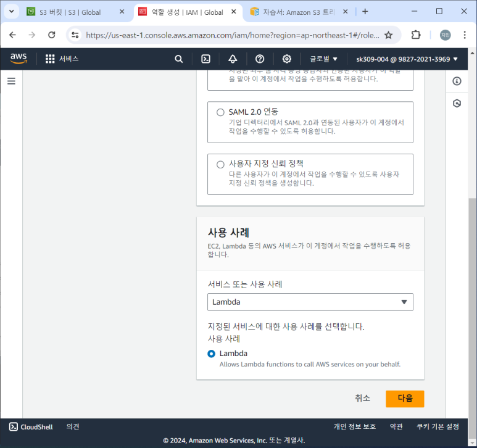Open the AWS home logo
The image size is (477, 448).
click(x=19, y=59)
